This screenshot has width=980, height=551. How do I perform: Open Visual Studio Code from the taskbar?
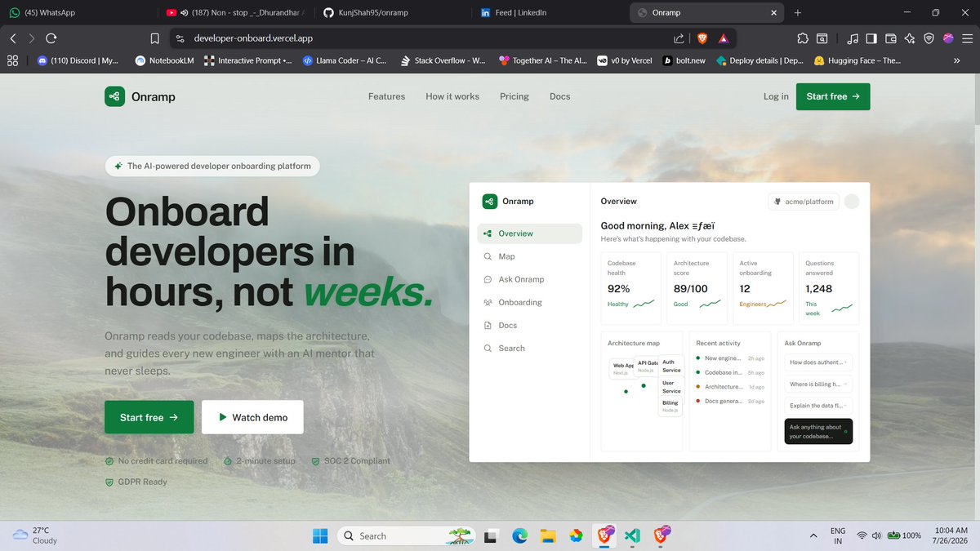point(632,535)
